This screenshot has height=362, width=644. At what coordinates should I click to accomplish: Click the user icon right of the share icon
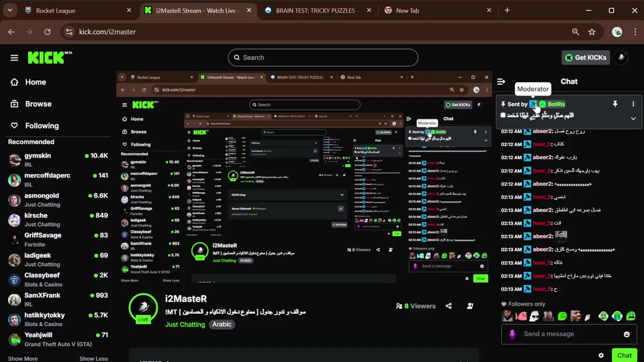[470, 306]
